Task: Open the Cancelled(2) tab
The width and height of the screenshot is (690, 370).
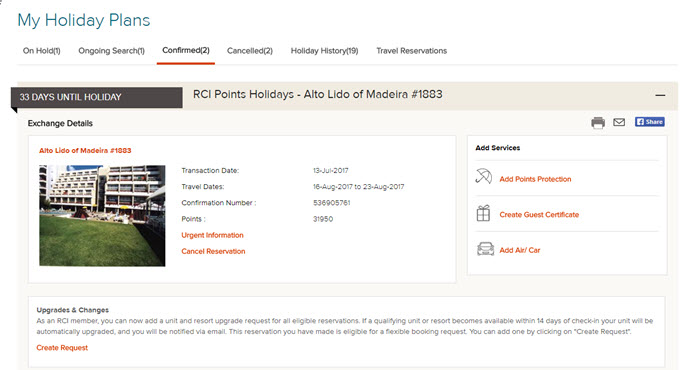Action: 250,51
